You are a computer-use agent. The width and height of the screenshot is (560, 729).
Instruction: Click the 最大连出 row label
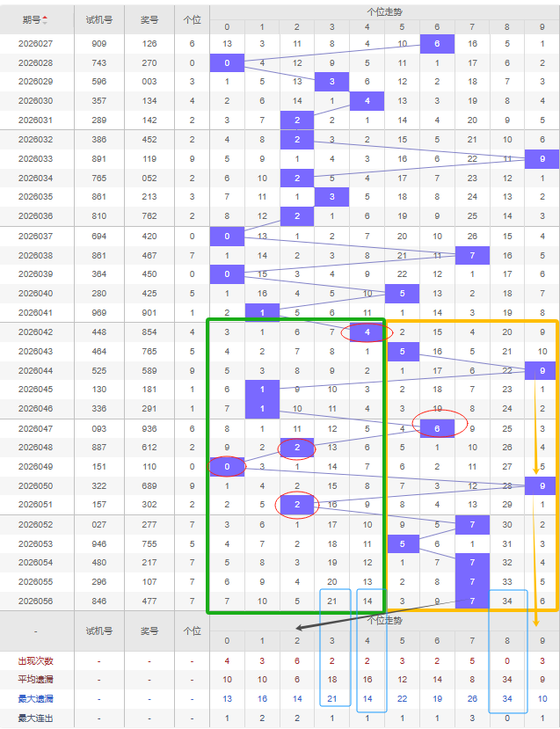pos(36,718)
